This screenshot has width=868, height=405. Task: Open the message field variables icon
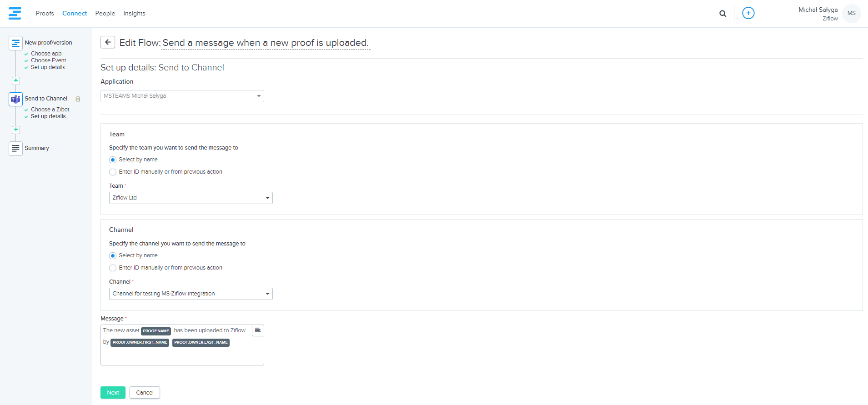258,330
